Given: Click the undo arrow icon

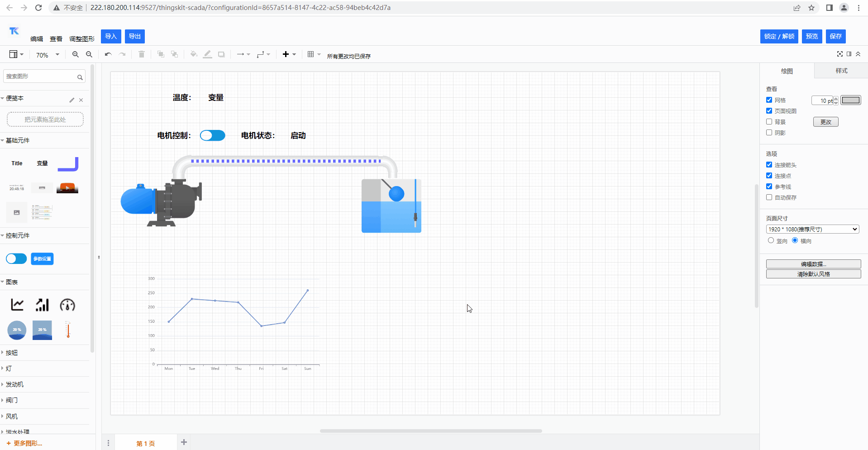Looking at the screenshot, I should pyautogui.click(x=108, y=54).
